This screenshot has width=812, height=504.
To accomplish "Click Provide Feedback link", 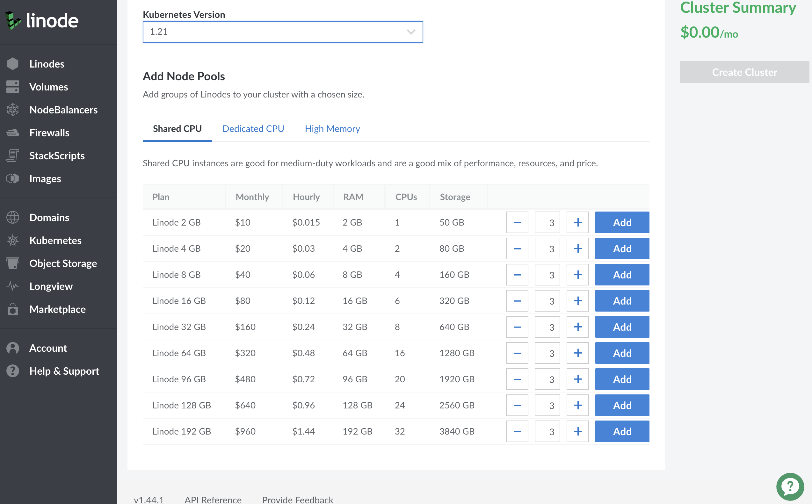I will coord(297,499).
